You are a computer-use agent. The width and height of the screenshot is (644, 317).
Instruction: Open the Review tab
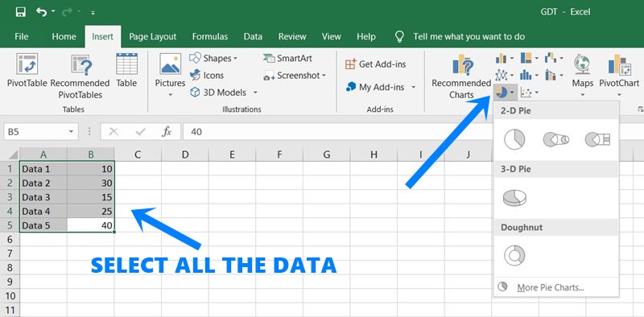click(292, 36)
